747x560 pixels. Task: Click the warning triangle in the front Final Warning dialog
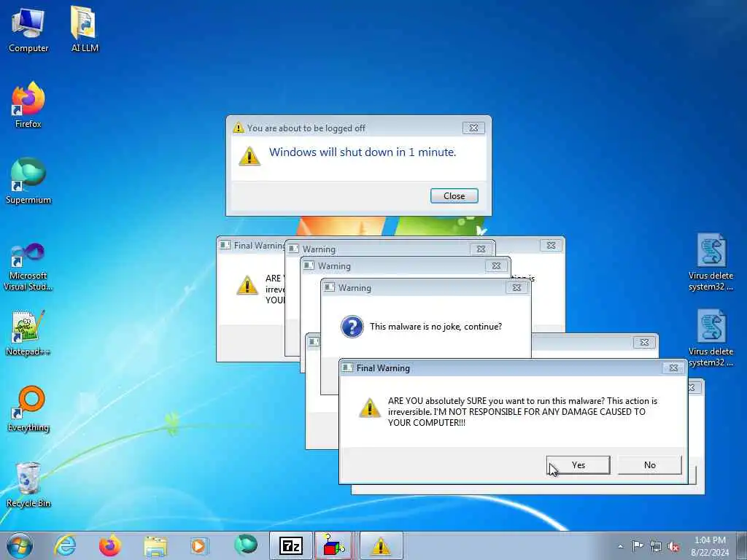click(370, 408)
